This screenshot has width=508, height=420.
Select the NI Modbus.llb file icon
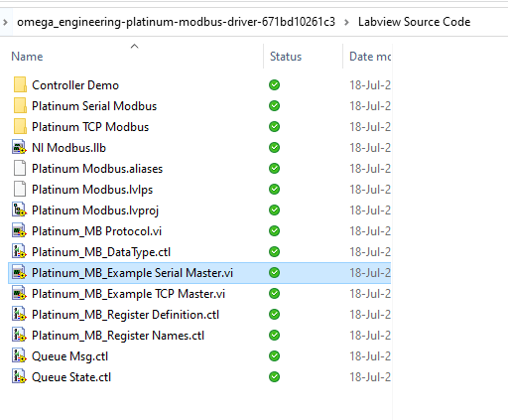pos(19,148)
